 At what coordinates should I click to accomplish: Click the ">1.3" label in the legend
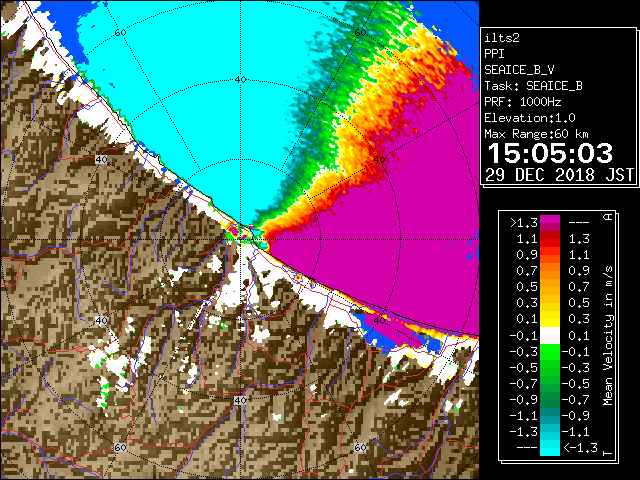[x=523, y=223]
